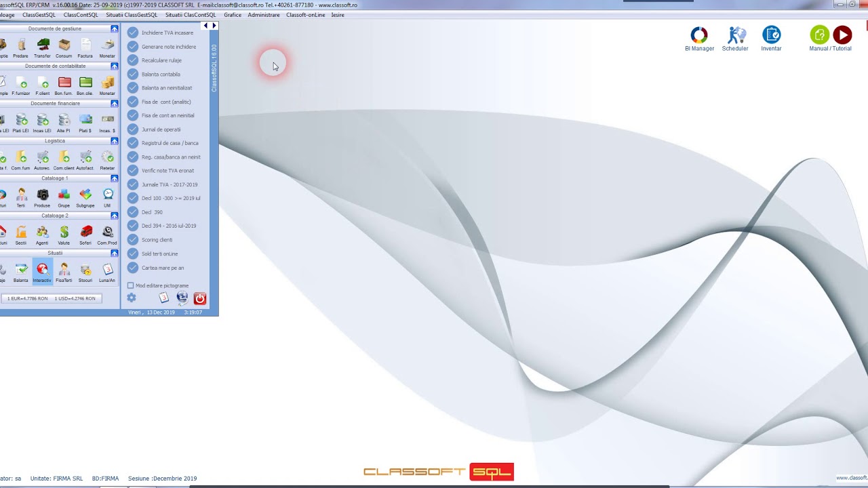The image size is (868, 488).
Task: Click the settings gear in shortcuts panel
Action: [132, 298]
